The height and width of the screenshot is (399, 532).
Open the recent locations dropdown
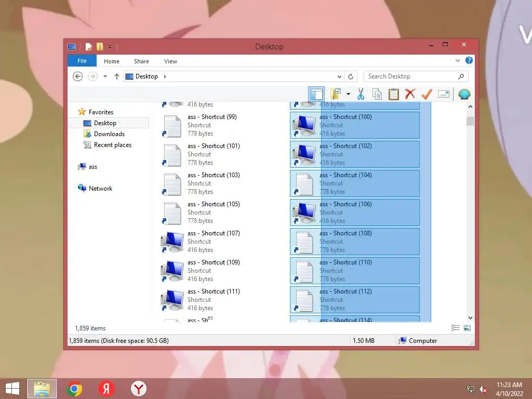(x=105, y=76)
